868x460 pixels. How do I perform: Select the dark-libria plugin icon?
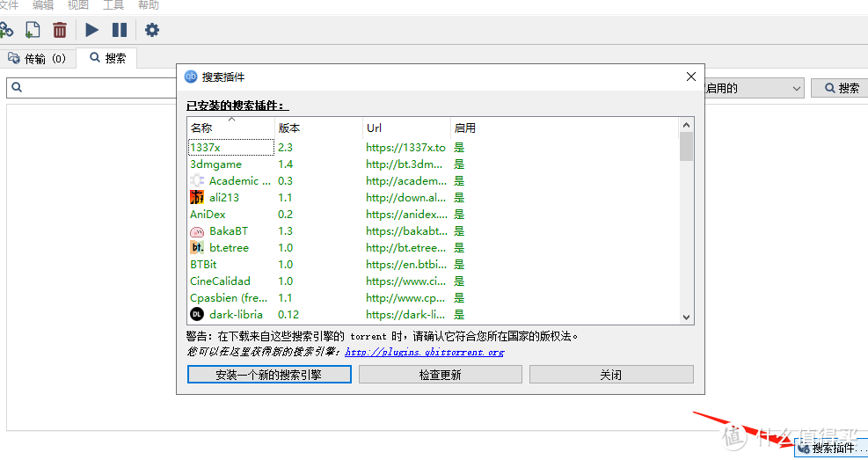pyautogui.click(x=197, y=314)
